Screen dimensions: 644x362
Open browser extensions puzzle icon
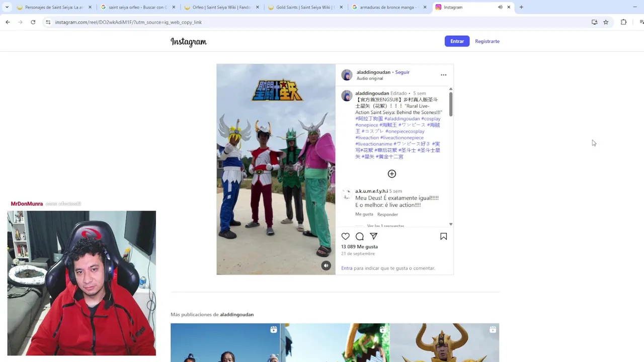623,22
